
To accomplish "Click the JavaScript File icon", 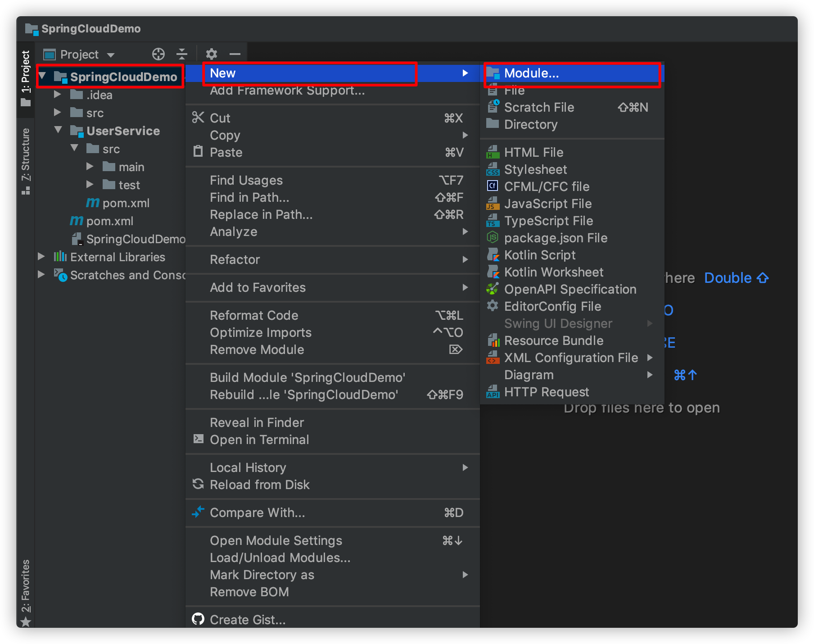I will (x=493, y=203).
